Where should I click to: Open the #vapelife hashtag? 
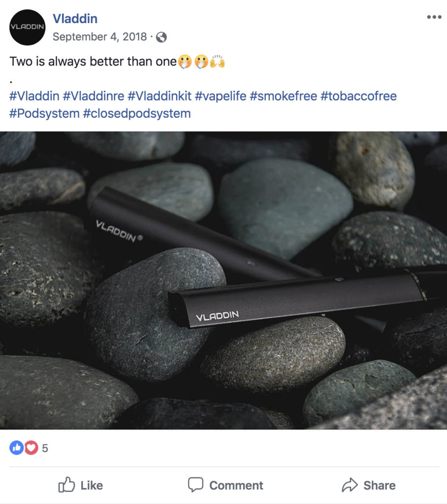(221, 96)
